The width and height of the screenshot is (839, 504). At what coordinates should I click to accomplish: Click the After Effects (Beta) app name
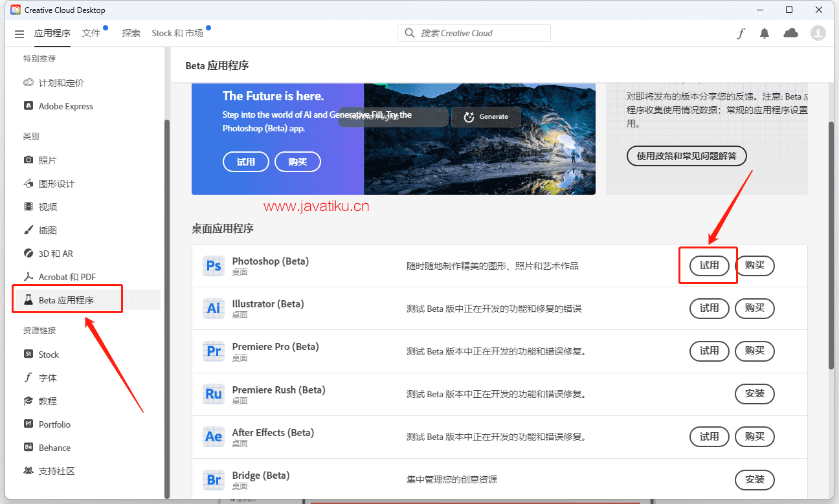273,433
